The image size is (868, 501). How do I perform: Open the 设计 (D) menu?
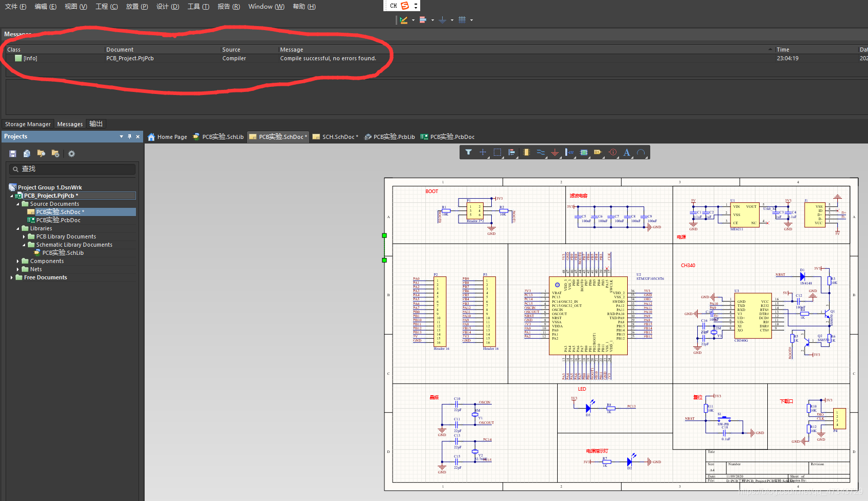coord(168,7)
